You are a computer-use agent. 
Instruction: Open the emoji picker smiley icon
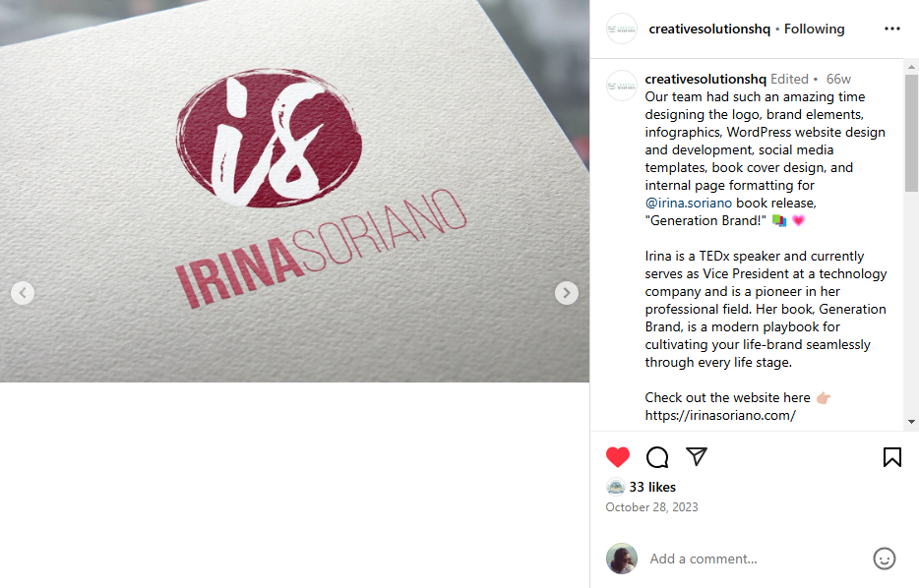click(884, 559)
